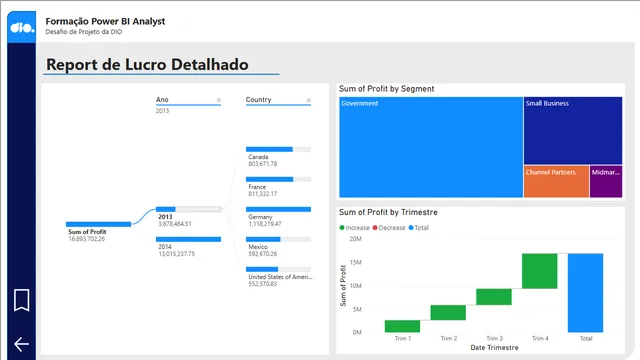Click the Date Trimestre axis label
The image size is (640, 360).
[494, 348]
